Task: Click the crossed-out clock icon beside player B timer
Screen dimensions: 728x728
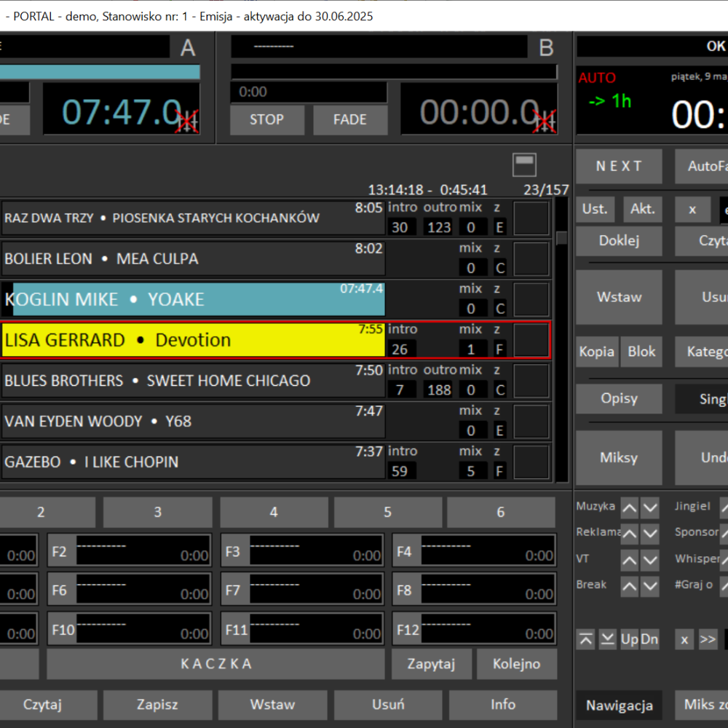Action: point(545,122)
